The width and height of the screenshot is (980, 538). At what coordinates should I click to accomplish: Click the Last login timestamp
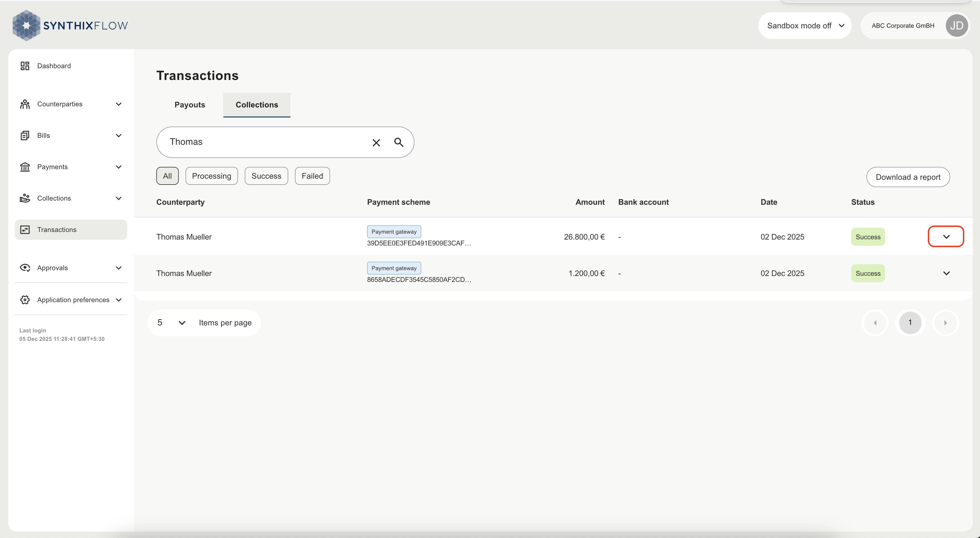(x=62, y=339)
